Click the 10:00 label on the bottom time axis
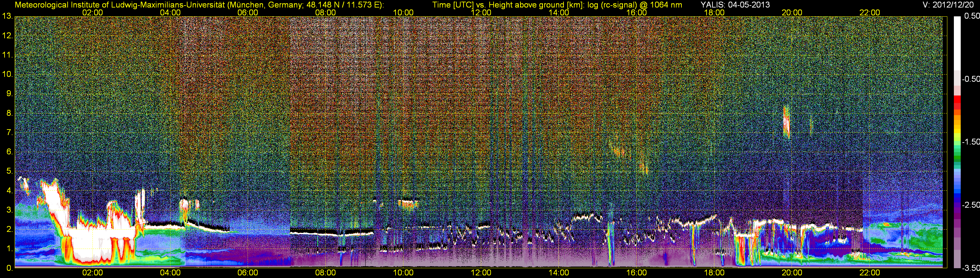The height and width of the screenshot is (278, 980). pyautogui.click(x=403, y=273)
